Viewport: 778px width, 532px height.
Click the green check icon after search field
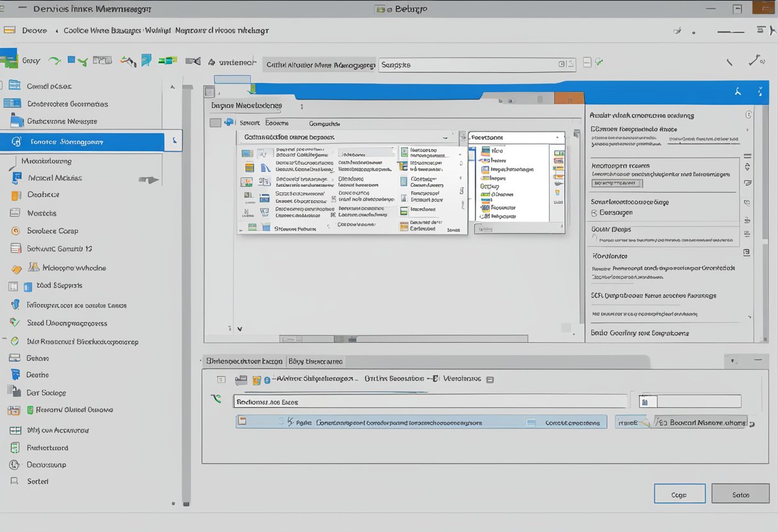coord(599,63)
